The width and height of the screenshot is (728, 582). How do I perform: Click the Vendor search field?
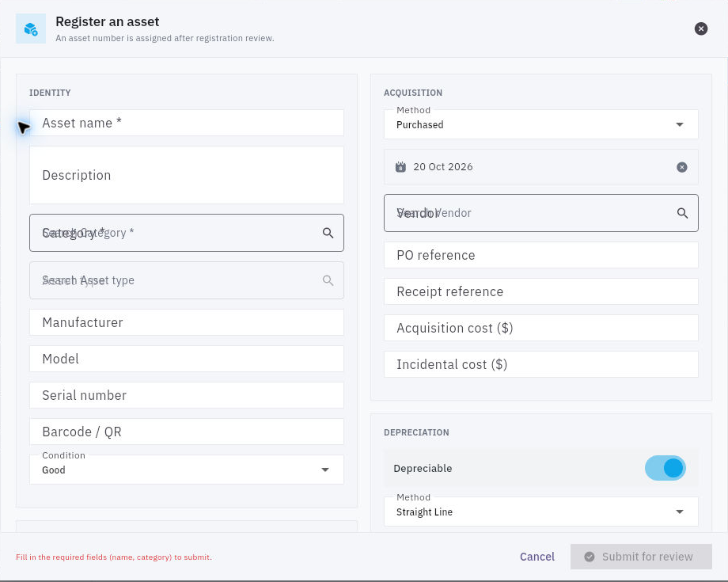click(x=541, y=213)
